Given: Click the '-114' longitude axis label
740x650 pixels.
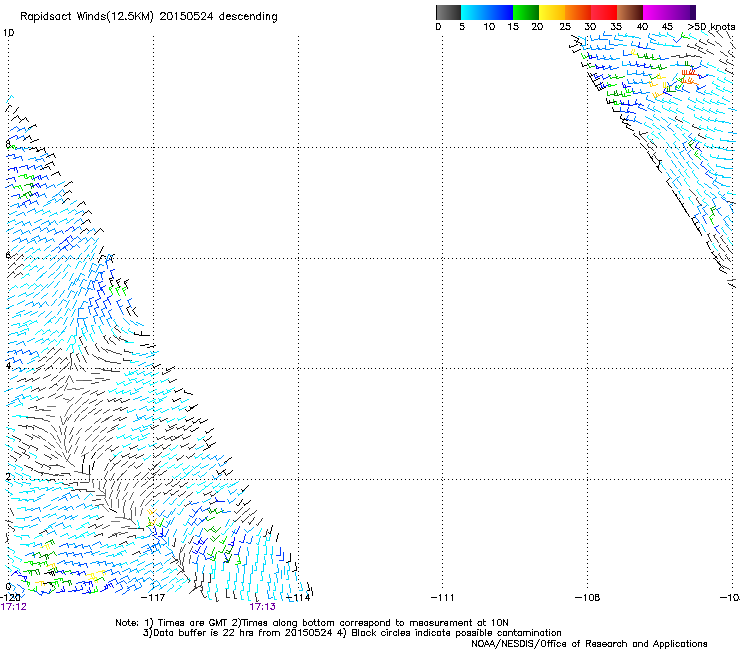Looking at the screenshot, I should [x=298, y=598].
